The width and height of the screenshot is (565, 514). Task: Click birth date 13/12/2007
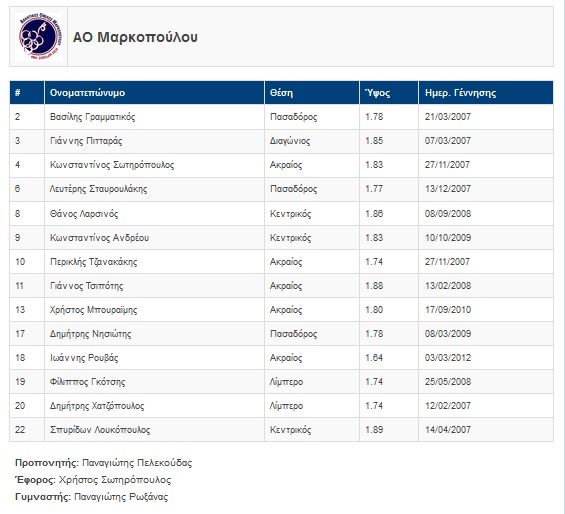pos(448,189)
